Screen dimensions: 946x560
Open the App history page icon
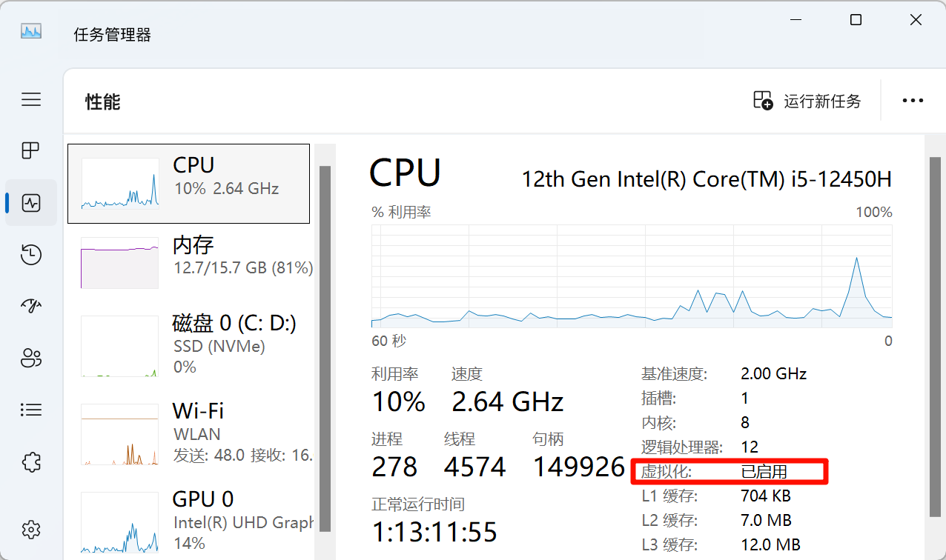point(31,256)
